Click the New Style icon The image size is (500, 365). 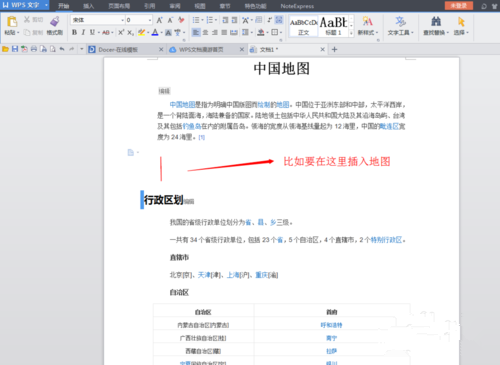click(367, 22)
